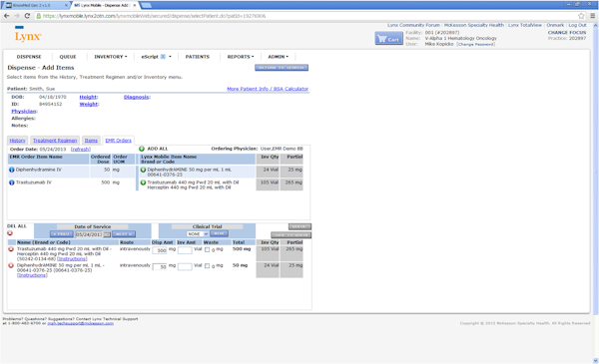Click the Save to Queue button
The image size is (599, 364).
click(292, 235)
